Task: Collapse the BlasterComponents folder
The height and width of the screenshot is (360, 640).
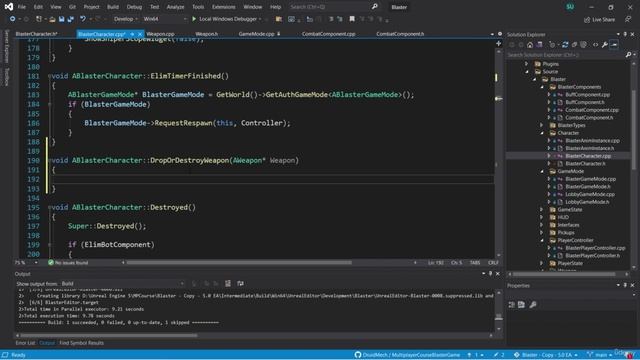Action: pos(542,87)
